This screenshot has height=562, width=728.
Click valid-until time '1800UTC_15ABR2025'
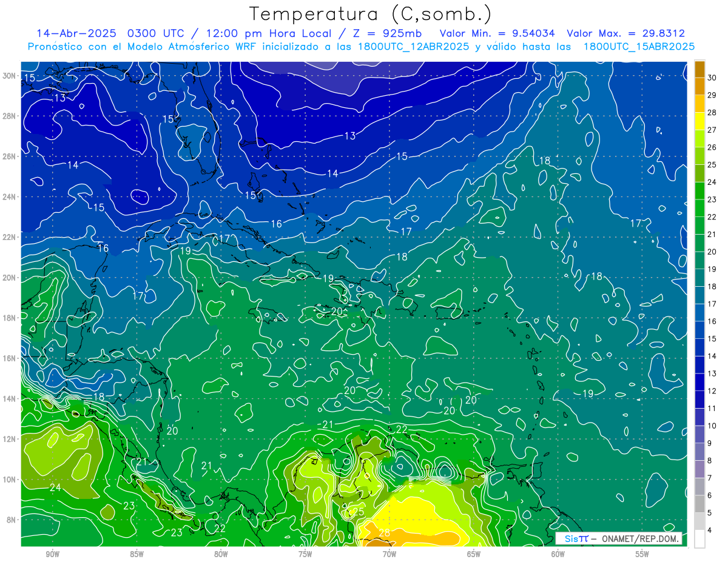[639, 47]
